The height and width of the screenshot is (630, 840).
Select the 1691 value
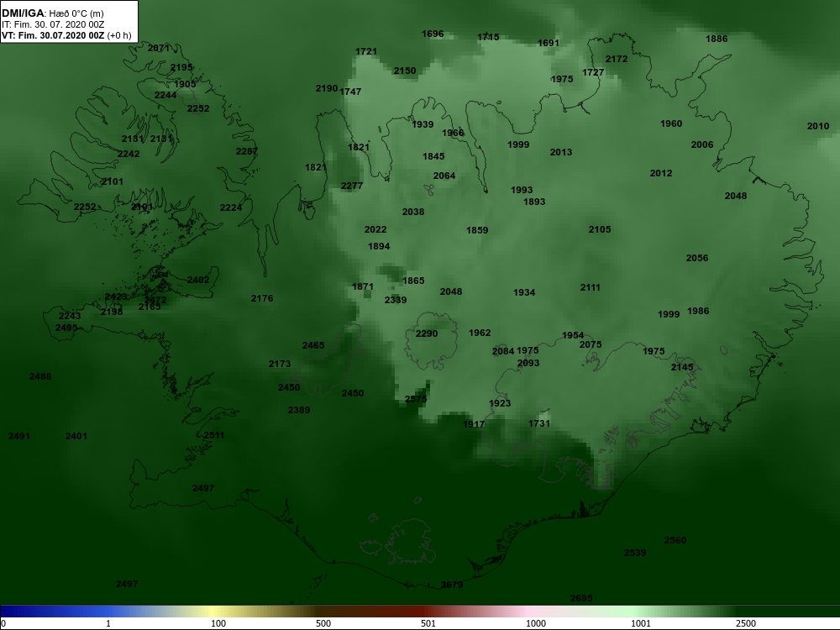click(549, 43)
